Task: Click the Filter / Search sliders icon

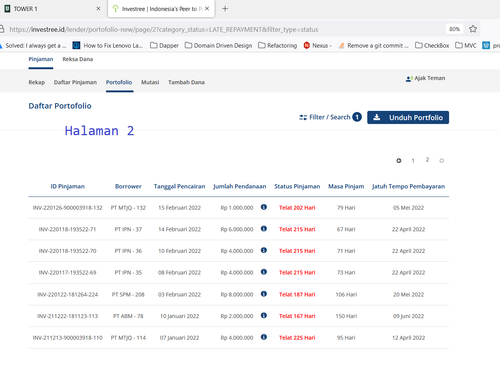Action: [303, 117]
